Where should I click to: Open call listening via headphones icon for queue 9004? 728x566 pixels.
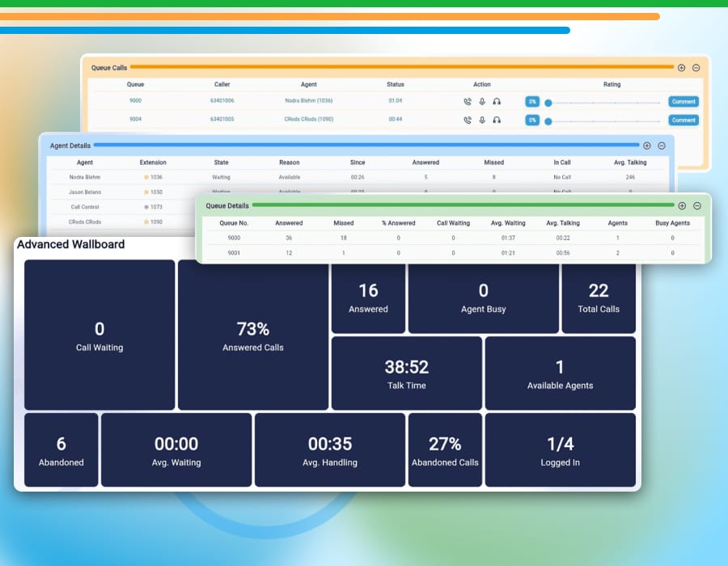click(x=496, y=119)
